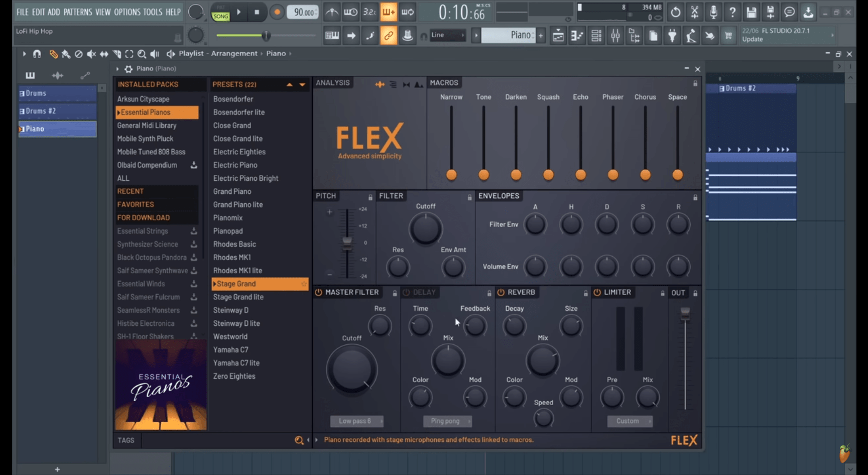Screen dimensions: 868x475
Task: Open the Ping pong delay mode dropdown
Action: (447, 421)
